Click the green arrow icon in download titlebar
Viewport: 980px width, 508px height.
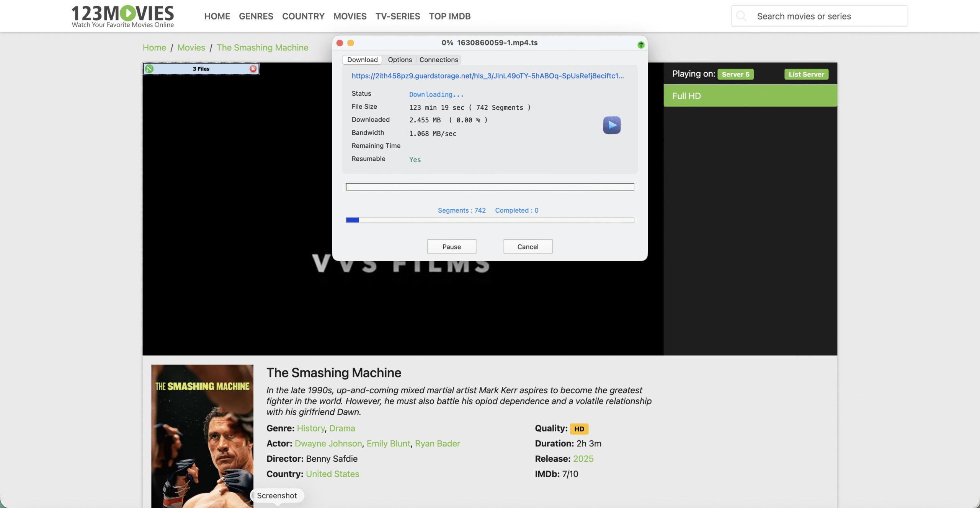point(641,45)
